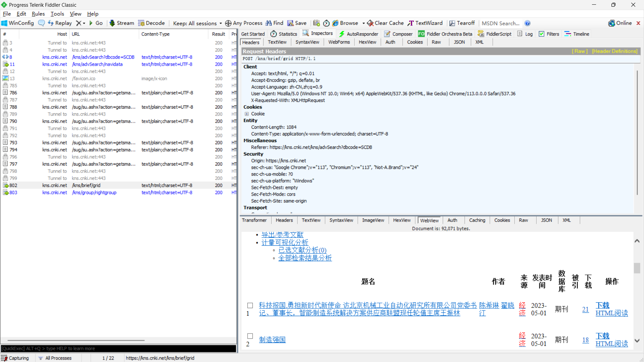Switch to request TextView tab
Viewport: 644px width, 362px height.
point(277,42)
